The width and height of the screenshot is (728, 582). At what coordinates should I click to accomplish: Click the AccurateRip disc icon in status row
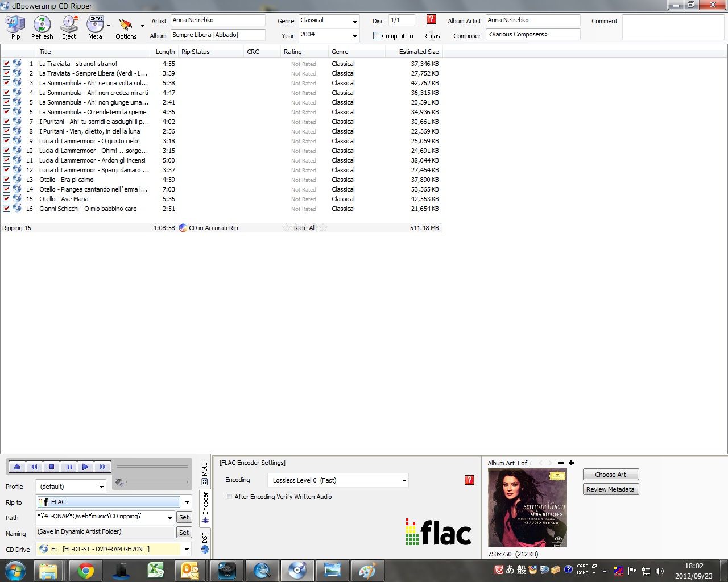pos(183,228)
